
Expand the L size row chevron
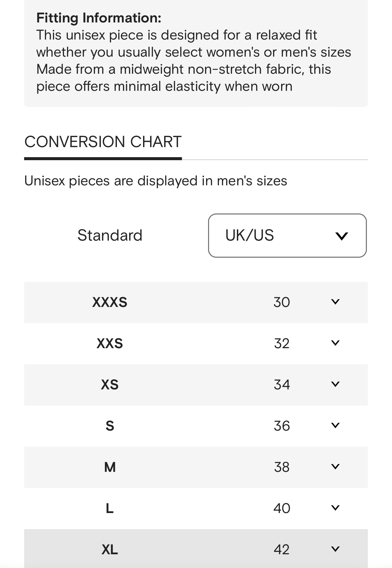[x=335, y=508]
